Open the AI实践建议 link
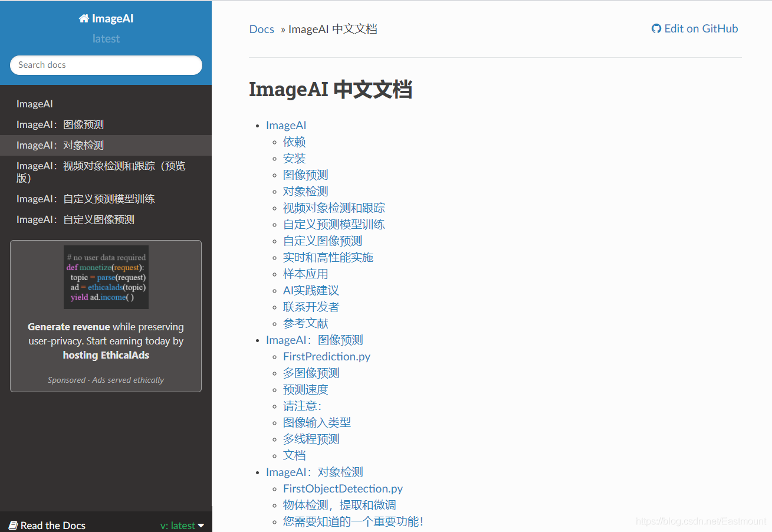The width and height of the screenshot is (772, 532). (311, 290)
